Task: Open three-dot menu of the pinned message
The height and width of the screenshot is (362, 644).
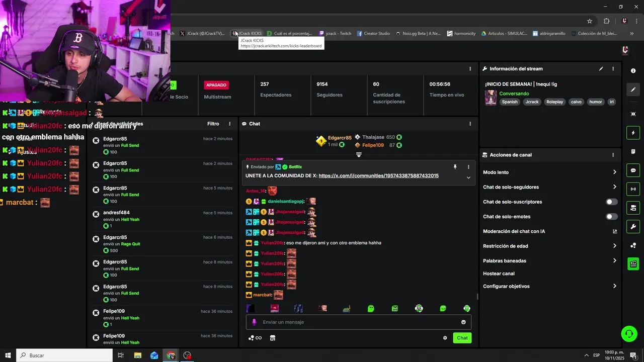Action: pos(468,167)
